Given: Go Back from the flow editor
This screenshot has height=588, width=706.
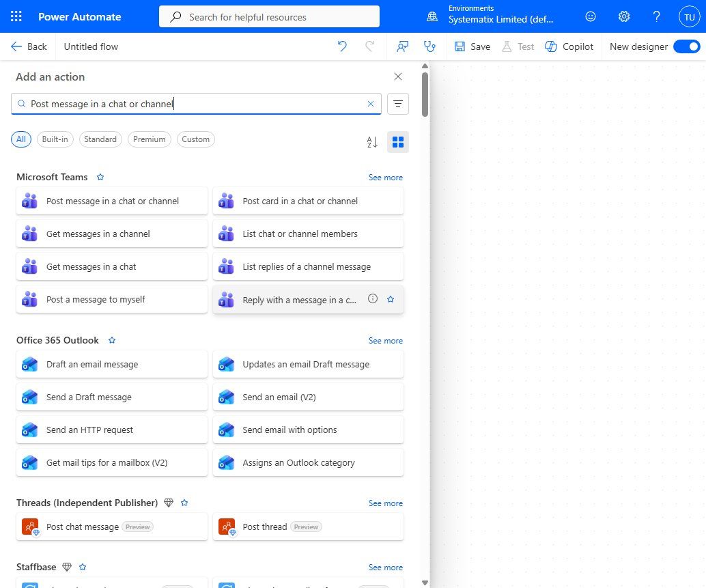Looking at the screenshot, I should 29,46.
